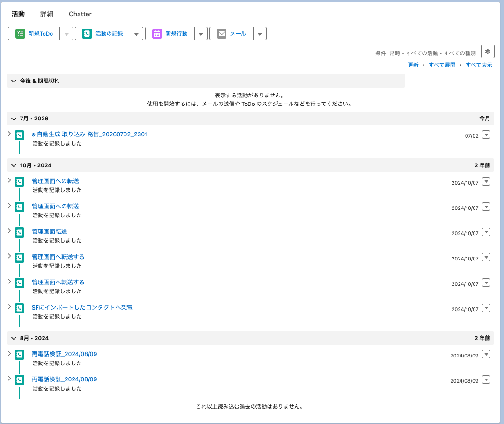Open dropdown next to 新規行動
Viewport: 504px width, 424px height.
(201, 33)
